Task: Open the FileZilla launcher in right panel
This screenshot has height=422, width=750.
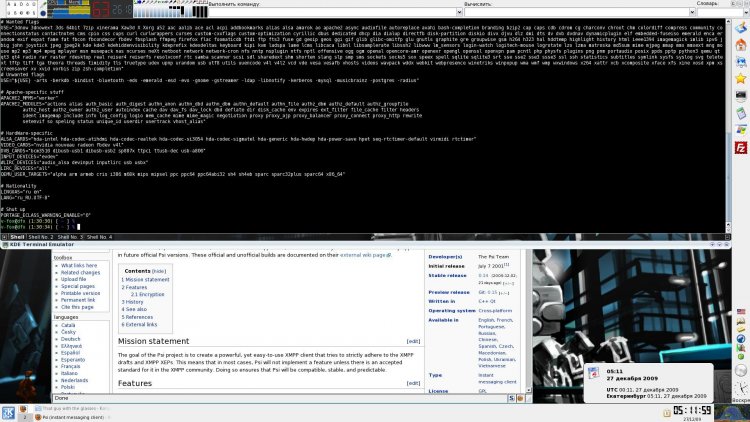Action: (741, 148)
